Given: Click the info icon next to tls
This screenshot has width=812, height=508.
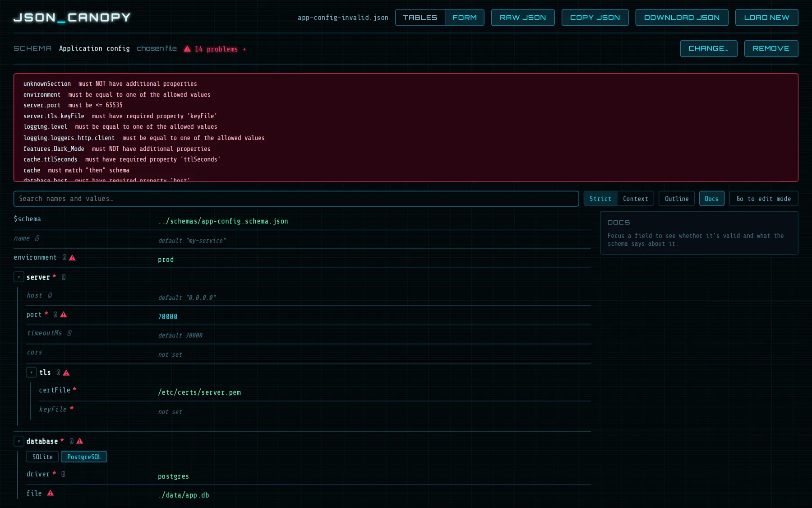Looking at the screenshot, I should pyautogui.click(x=58, y=373).
